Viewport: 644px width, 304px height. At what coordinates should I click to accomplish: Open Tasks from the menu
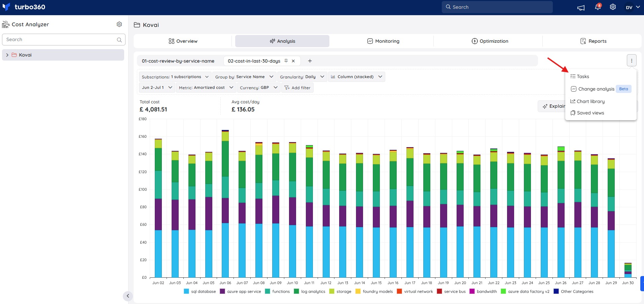click(x=580, y=76)
